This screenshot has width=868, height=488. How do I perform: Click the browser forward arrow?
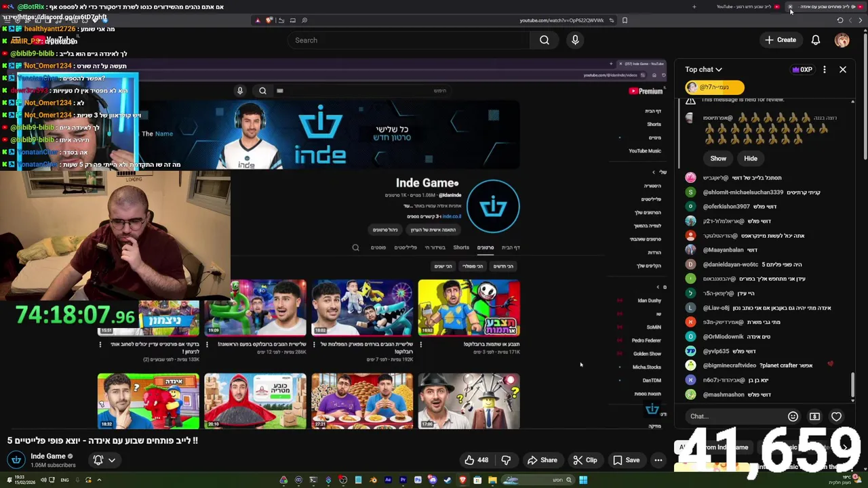[x=861, y=20]
